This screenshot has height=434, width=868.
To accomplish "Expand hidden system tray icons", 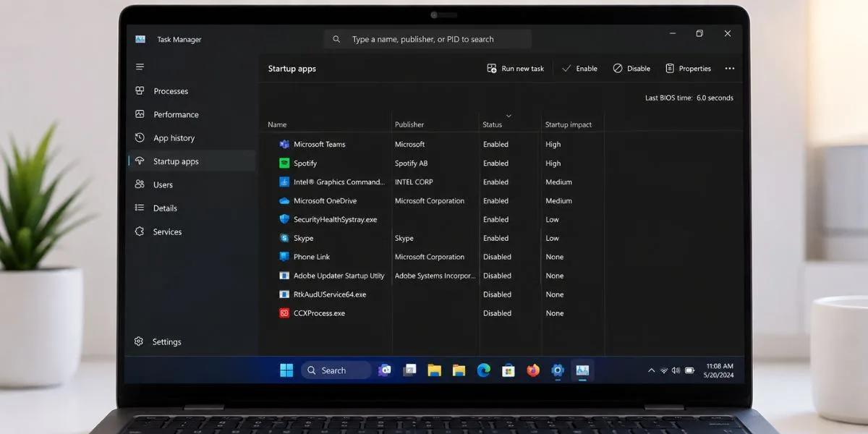I will pyautogui.click(x=651, y=370).
